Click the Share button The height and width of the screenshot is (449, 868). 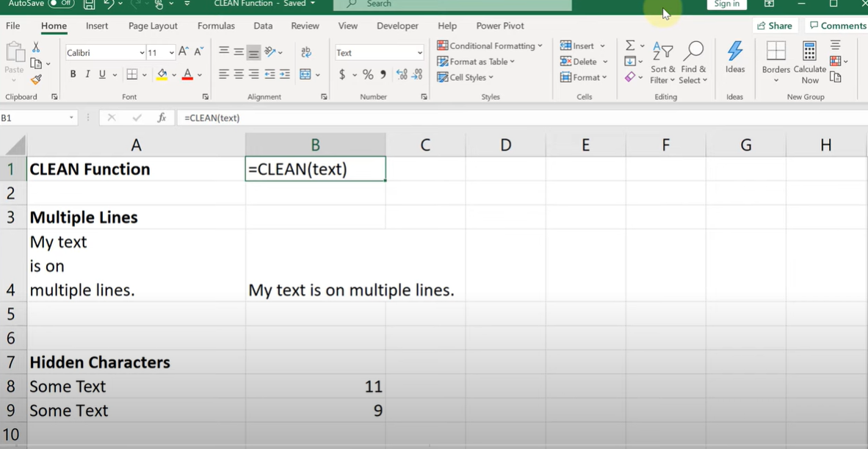point(775,26)
